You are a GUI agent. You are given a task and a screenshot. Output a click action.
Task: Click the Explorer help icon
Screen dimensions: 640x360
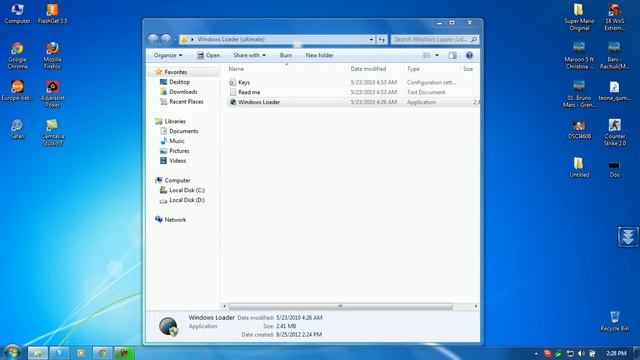tap(469, 55)
